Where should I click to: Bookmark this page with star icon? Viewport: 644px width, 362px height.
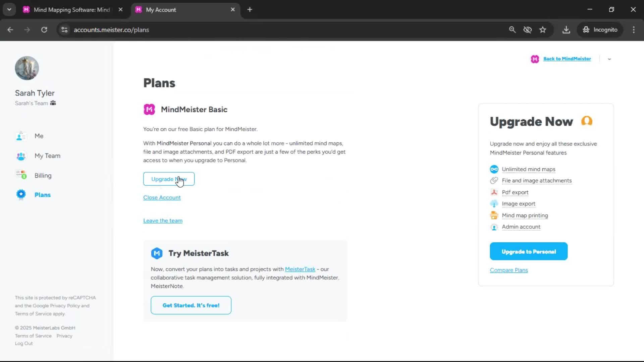pos(543,30)
